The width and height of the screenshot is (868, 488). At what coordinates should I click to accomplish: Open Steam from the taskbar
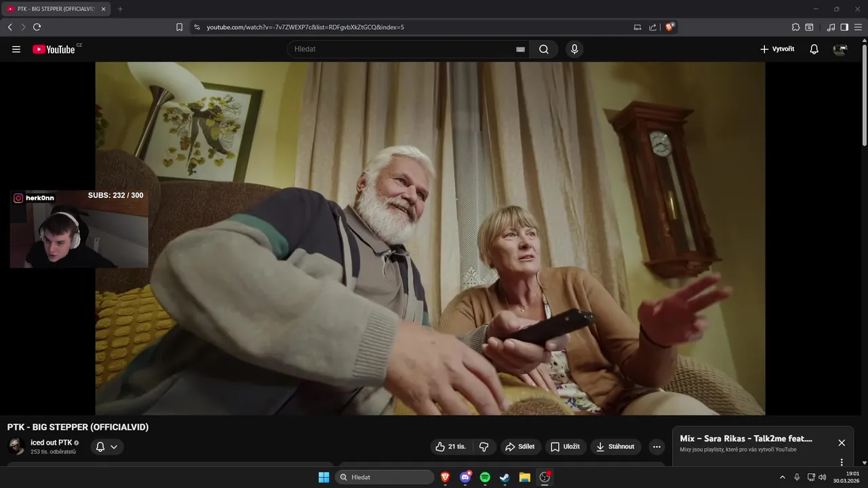tap(505, 477)
